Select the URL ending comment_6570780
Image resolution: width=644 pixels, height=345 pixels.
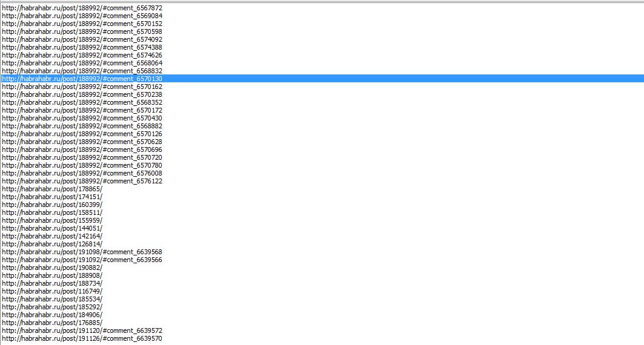pos(82,165)
